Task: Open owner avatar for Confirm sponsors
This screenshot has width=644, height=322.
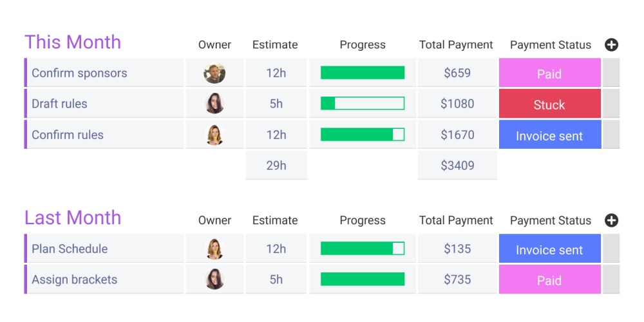Action: [214, 73]
